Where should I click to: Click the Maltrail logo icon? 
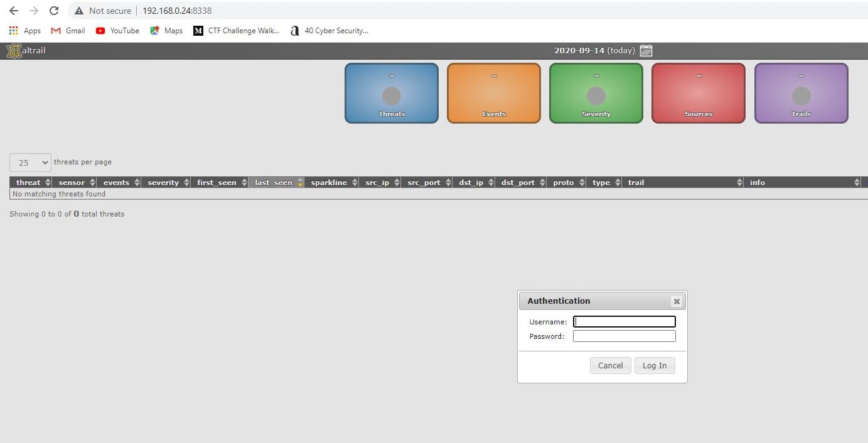click(x=14, y=51)
